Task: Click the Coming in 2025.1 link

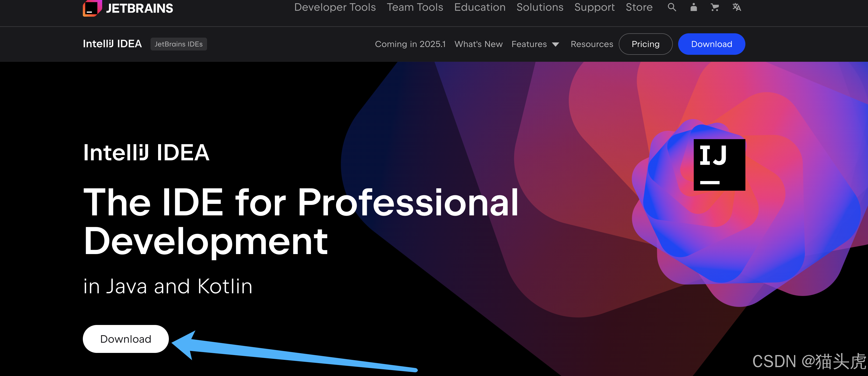Action: [x=410, y=44]
